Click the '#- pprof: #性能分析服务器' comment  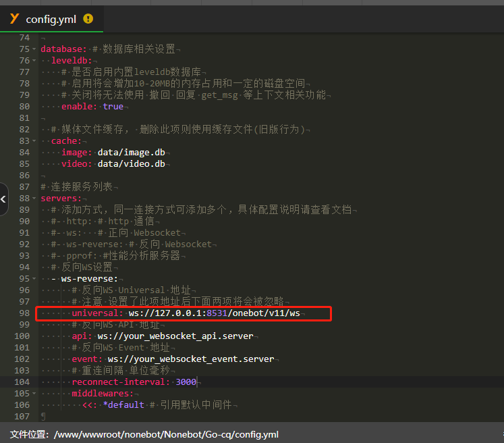(x=115, y=256)
